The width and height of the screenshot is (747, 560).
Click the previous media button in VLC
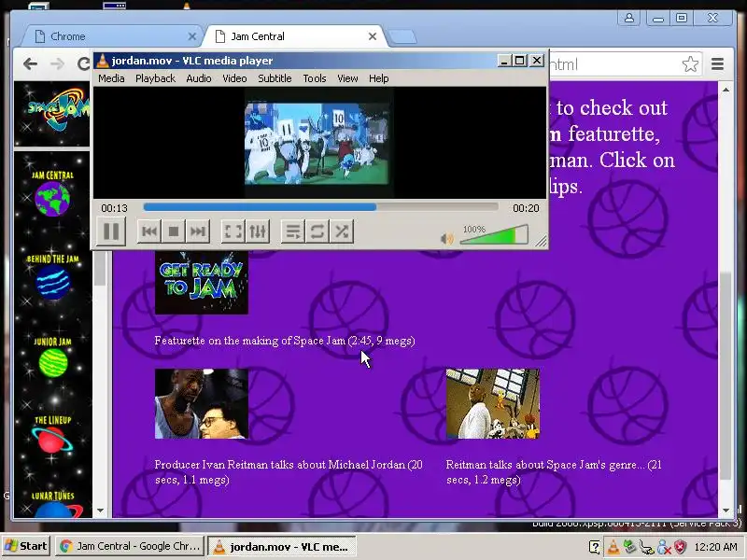pos(149,231)
